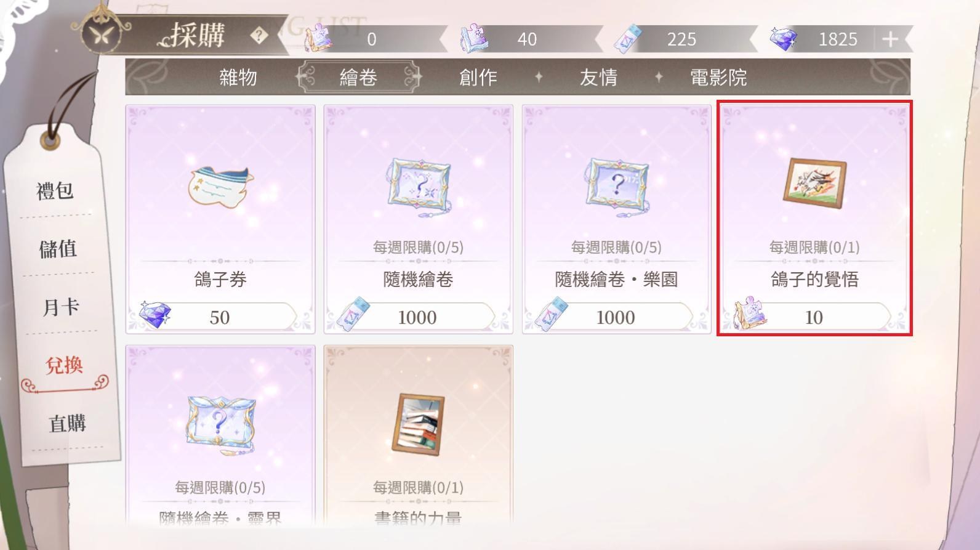Screen dimensions: 980x550
Task: Choose the 隨機繪卷・樂園 item
Action: click(617, 219)
